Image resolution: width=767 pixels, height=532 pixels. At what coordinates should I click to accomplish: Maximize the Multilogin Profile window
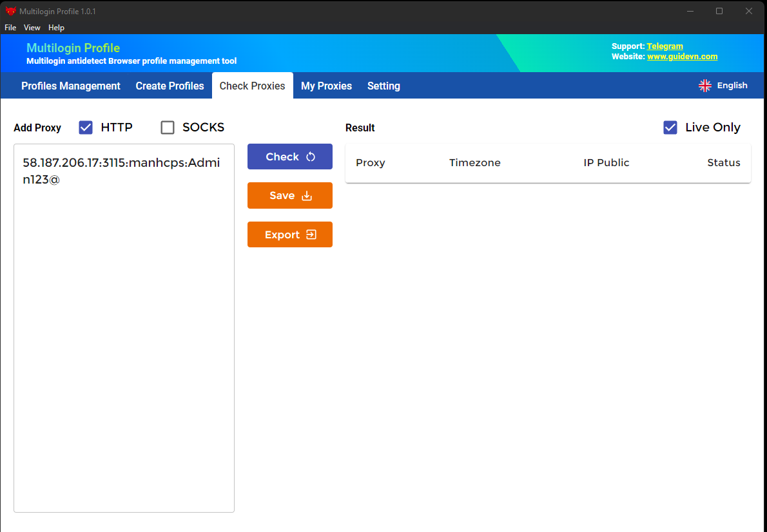point(719,11)
